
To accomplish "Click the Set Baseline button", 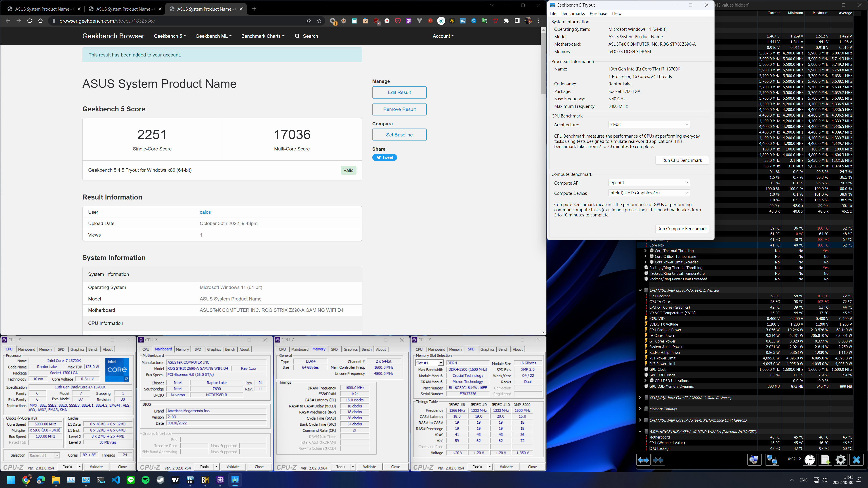I will point(399,135).
